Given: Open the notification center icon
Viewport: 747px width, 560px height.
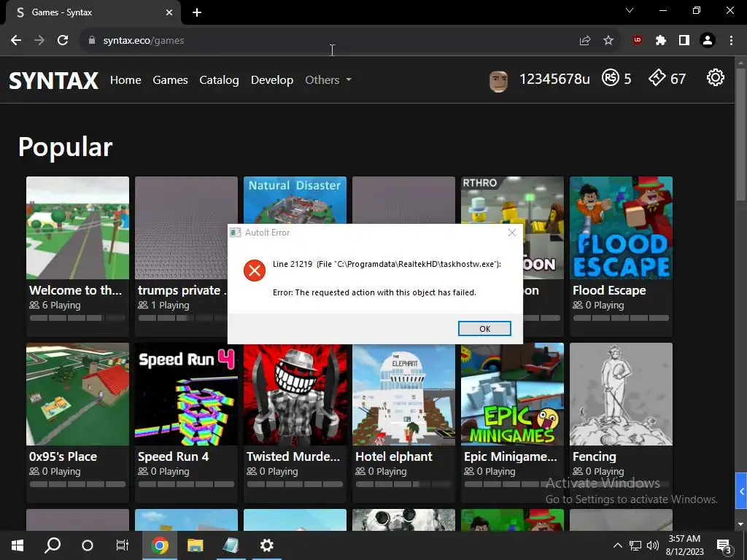Looking at the screenshot, I should pos(724,546).
